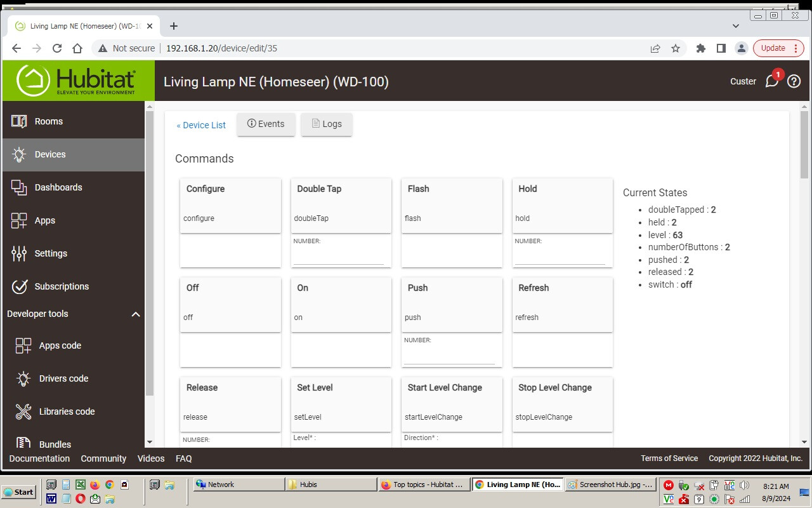Image resolution: width=812 pixels, height=508 pixels.
Task: Run the Configure command
Action: 230,205
